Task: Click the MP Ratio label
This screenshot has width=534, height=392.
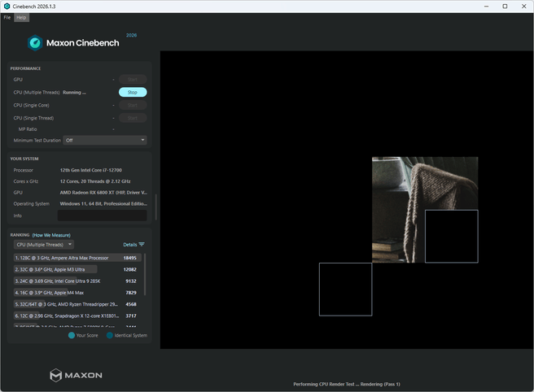Action: (x=28, y=129)
